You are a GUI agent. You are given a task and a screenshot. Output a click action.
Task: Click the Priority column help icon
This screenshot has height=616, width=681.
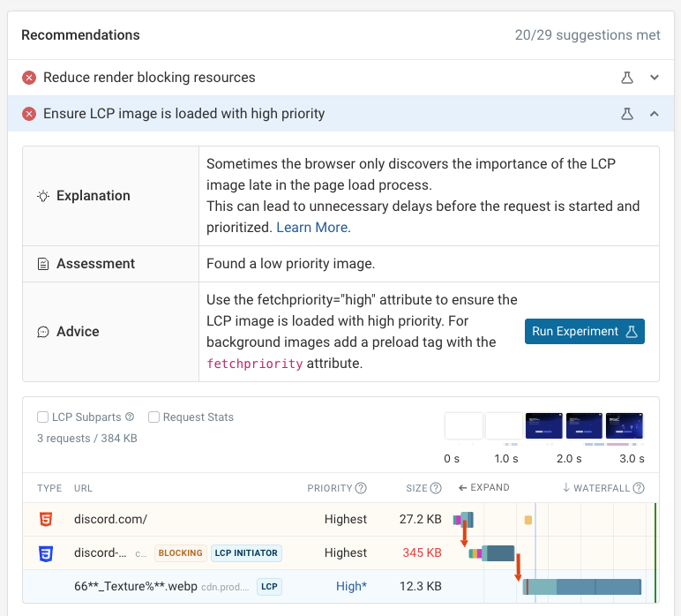(361, 488)
